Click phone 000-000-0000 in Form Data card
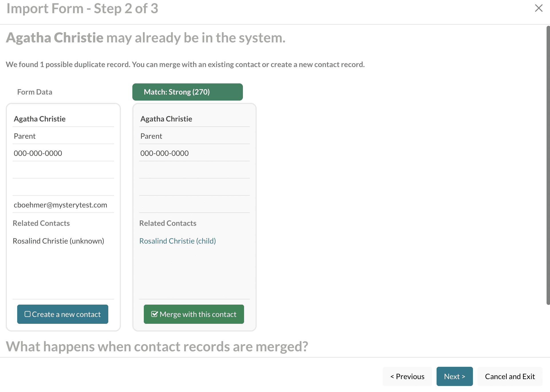The height and width of the screenshot is (392, 550). [x=38, y=153]
